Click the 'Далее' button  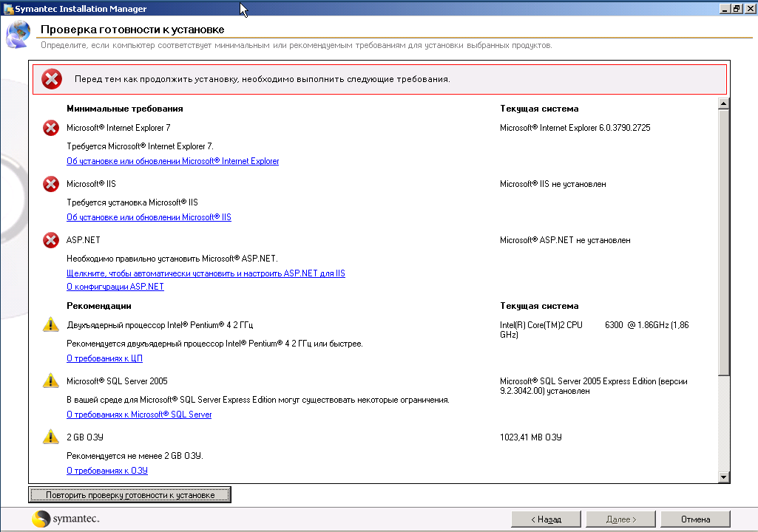620,519
